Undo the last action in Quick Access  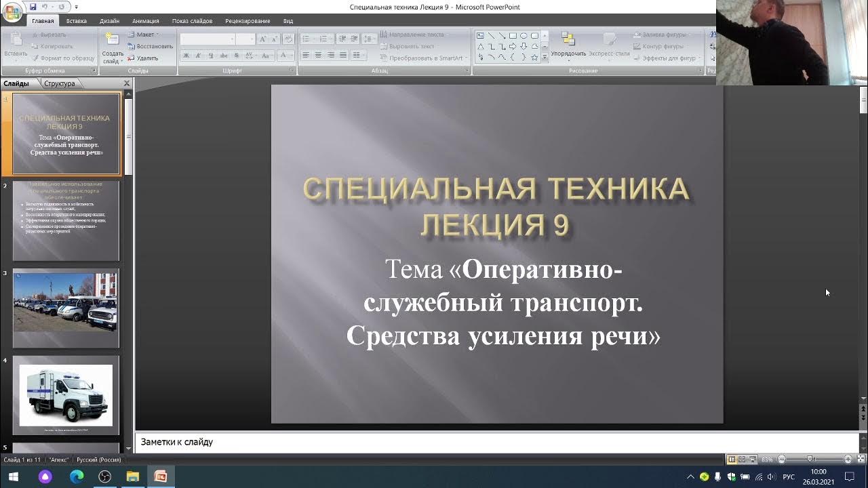pyautogui.click(x=45, y=7)
